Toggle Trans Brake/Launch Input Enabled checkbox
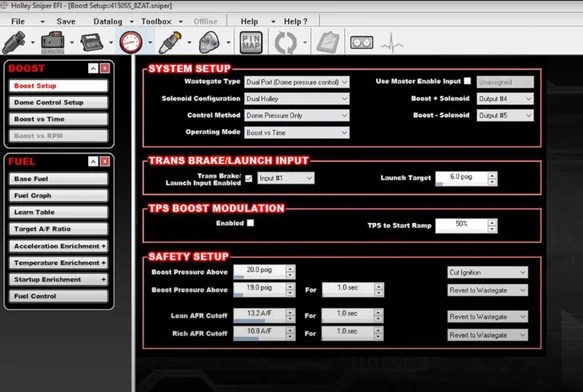Viewport: 583px width, 392px height. tap(249, 179)
